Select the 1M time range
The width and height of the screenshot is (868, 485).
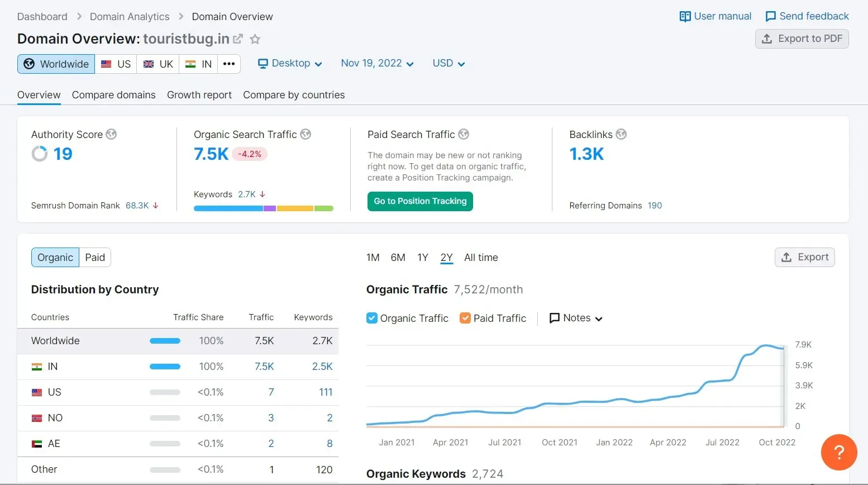pyautogui.click(x=373, y=258)
